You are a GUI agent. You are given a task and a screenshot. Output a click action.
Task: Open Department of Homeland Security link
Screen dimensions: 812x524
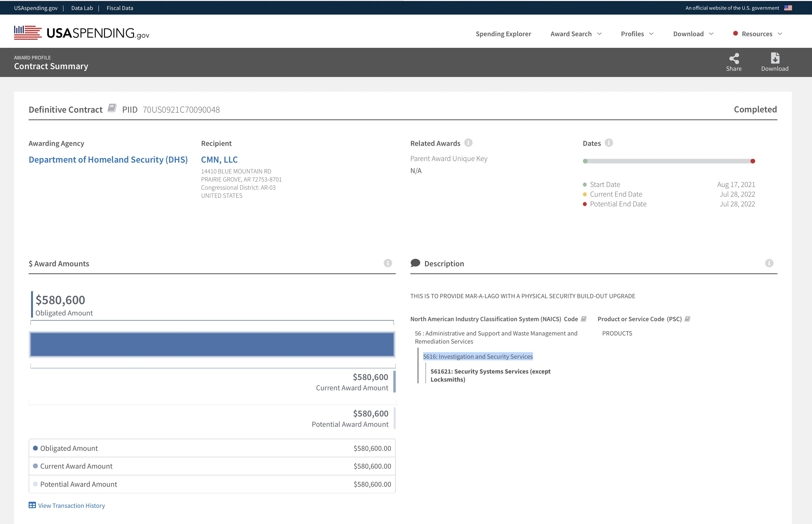coord(108,160)
